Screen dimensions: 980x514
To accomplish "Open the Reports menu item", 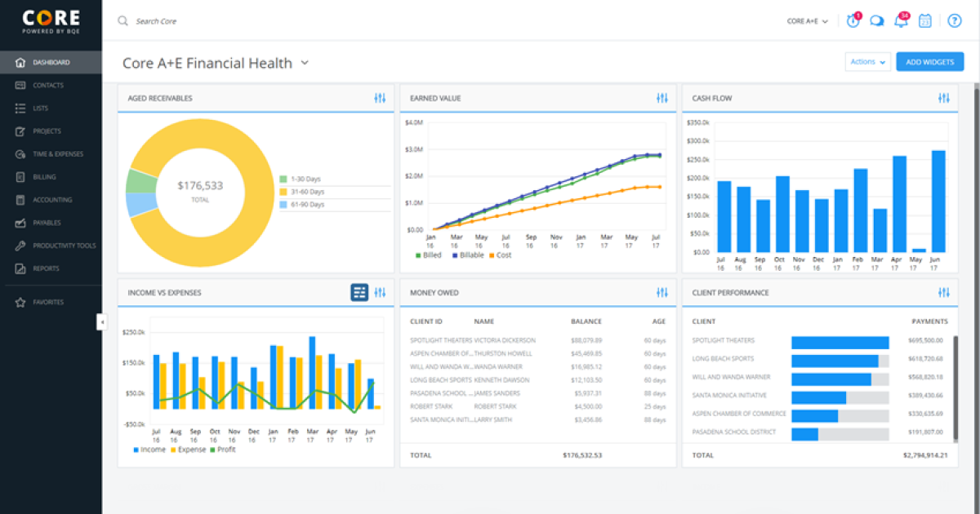I will point(51,268).
